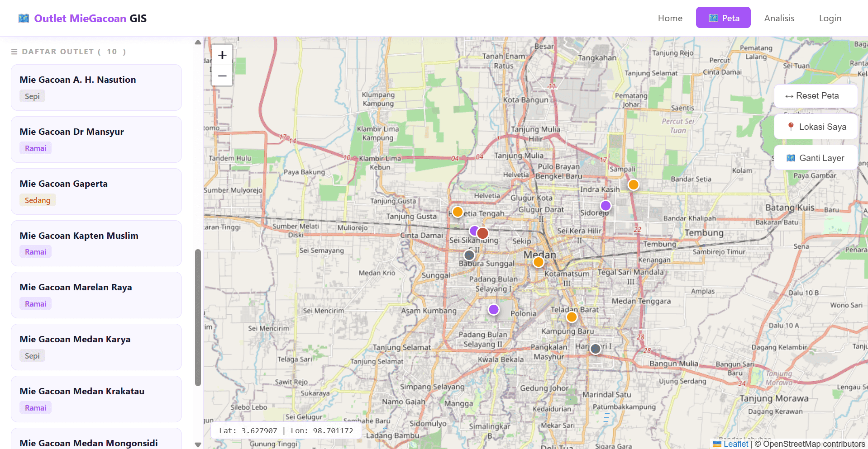The height and width of the screenshot is (449, 868).
Task: Open the Peta tab
Action: [x=723, y=18]
